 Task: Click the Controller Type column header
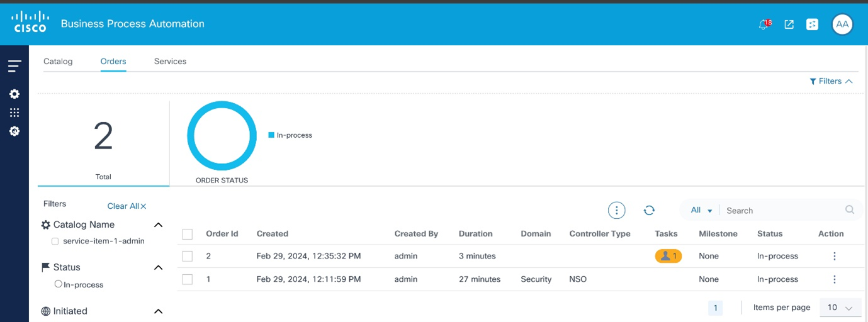600,233
